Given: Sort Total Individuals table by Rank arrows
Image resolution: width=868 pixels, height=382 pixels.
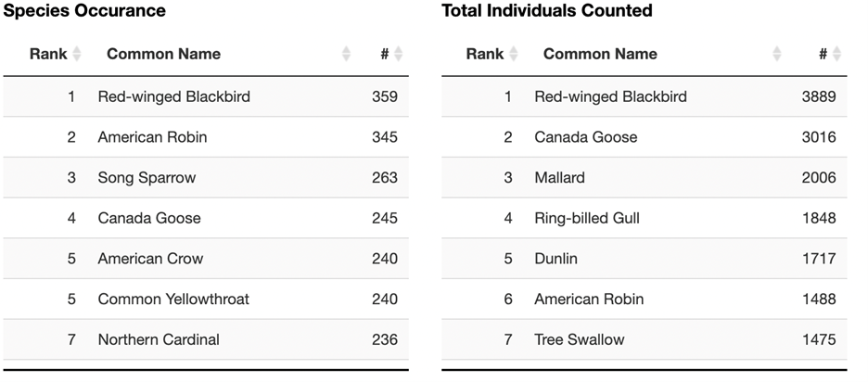Looking at the screenshot, I should point(514,55).
